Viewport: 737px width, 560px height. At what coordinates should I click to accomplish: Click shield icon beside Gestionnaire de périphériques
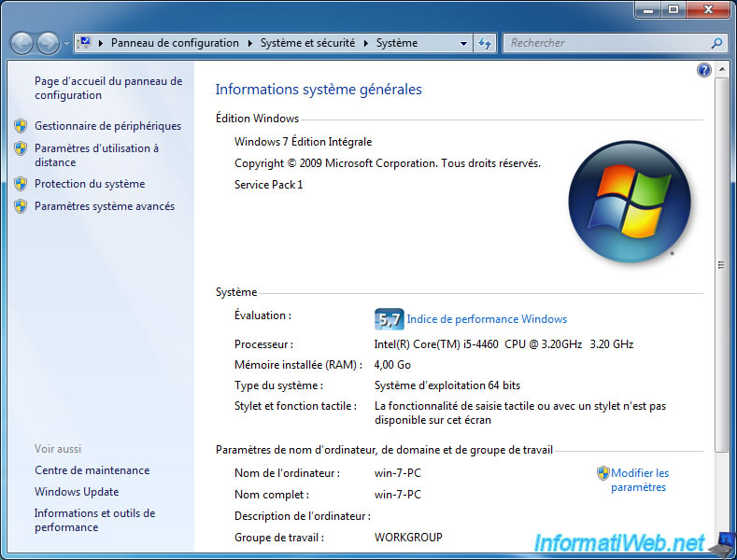(x=21, y=126)
